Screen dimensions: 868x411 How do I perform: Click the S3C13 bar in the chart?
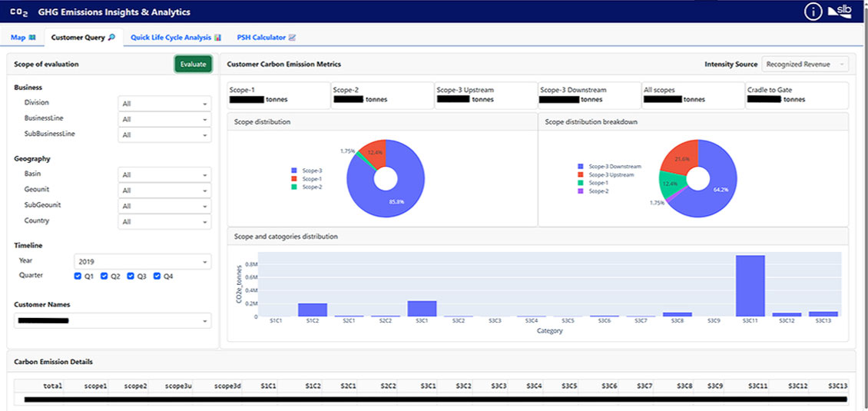[823, 313]
